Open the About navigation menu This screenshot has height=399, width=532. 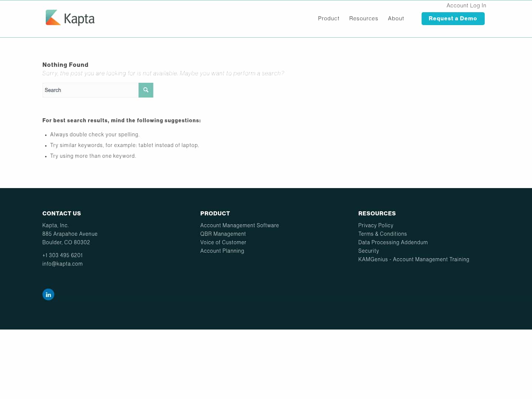pyautogui.click(x=396, y=18)
